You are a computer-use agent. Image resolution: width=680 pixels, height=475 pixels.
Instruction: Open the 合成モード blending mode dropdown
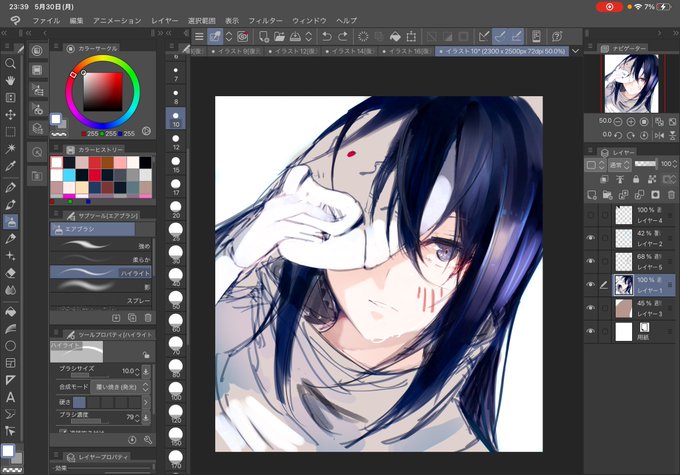121,387
